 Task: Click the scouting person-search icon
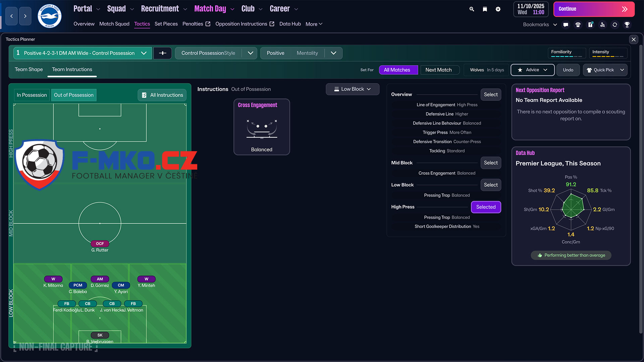click(602, 24)
